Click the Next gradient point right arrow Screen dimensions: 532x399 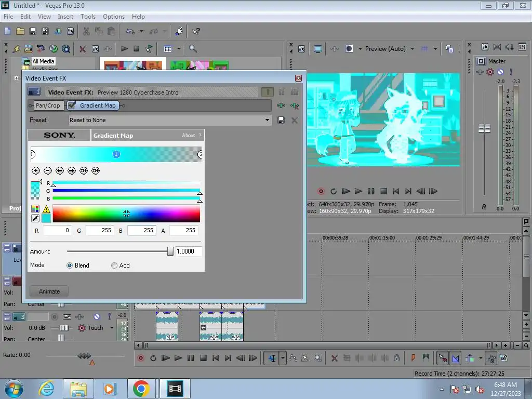[x=72, y=170]
